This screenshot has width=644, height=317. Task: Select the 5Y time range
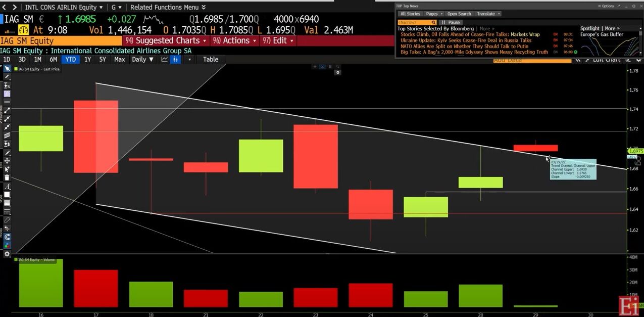(103, 59)
